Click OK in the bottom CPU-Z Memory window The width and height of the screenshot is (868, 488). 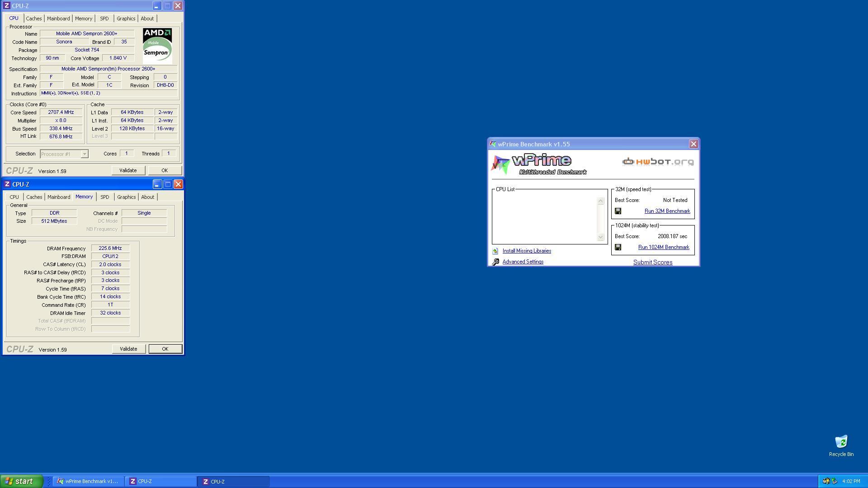coord(165,349)
